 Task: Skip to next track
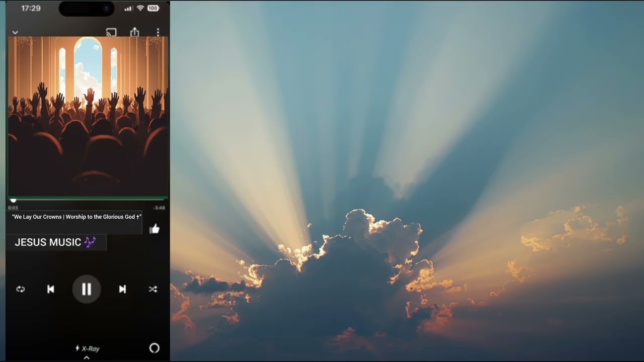pyautogui.click(x=122, y=289)
